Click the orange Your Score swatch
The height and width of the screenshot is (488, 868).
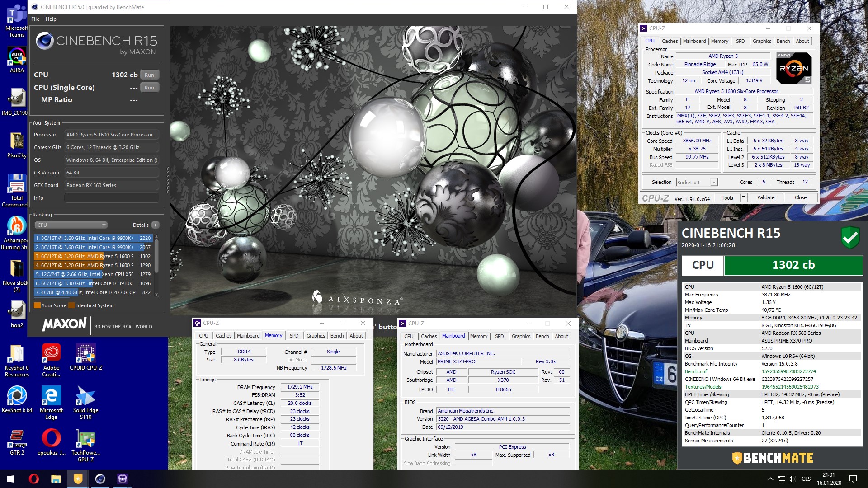(x=37, y=305)
